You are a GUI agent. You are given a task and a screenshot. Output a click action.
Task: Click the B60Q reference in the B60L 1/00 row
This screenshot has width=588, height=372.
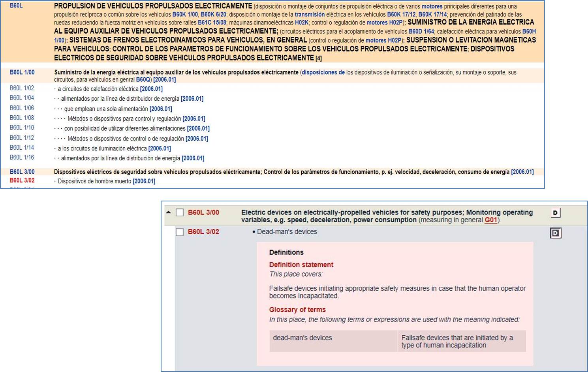point(143,79)
